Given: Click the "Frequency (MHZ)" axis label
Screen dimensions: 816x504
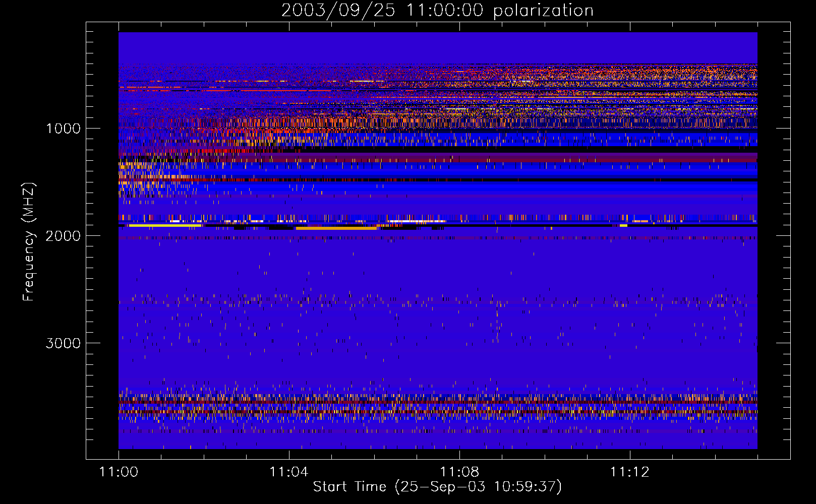Looking at the screenshot, I should 29,242.
